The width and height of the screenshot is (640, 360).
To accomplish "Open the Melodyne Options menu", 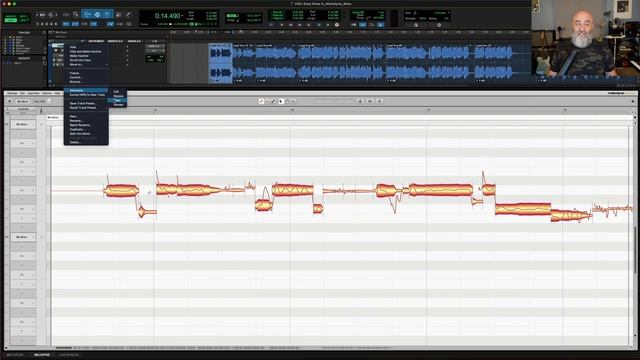I will 47,93.
